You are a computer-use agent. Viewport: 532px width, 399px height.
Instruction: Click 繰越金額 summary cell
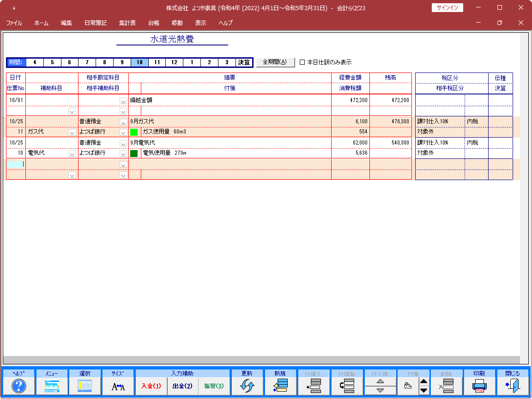[230, 100]
